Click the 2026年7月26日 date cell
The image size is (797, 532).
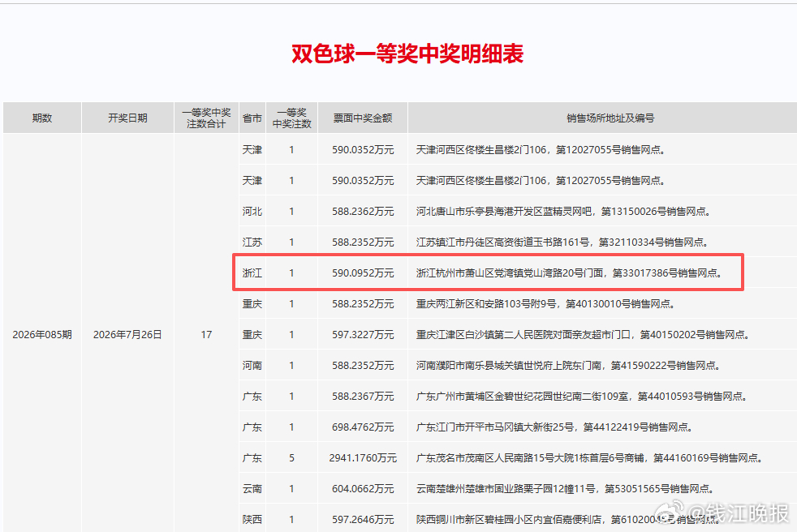click(127, 334)
